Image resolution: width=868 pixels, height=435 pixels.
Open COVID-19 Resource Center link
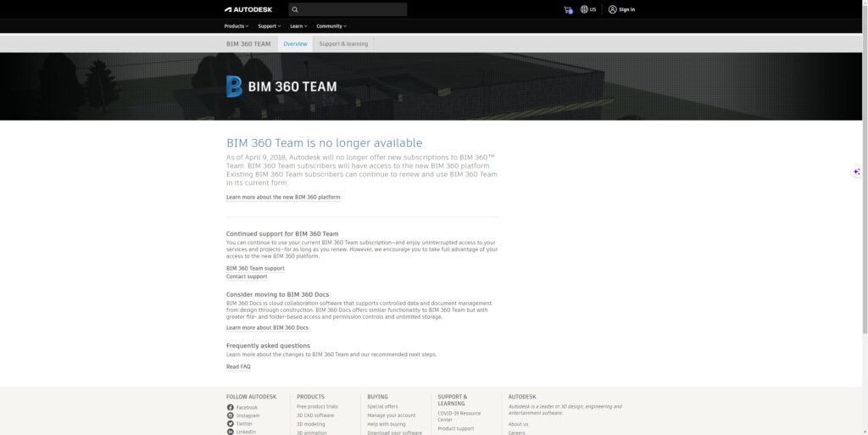tap(459, 416)
